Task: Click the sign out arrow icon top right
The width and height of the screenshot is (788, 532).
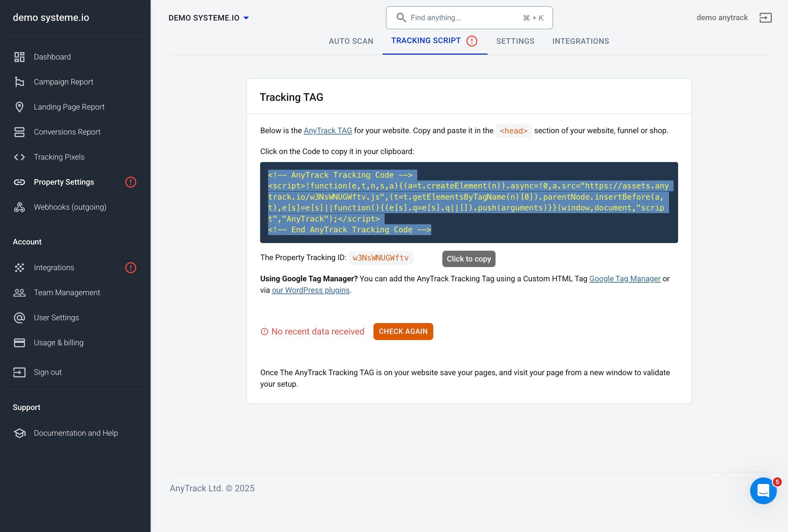Action: coord(765,17)
